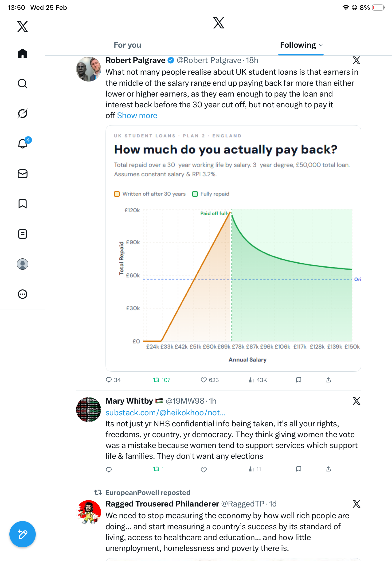Undo repost on Mary Whitby's post
The height and width of the screenshot is (561, 392).
click(156, 469)
